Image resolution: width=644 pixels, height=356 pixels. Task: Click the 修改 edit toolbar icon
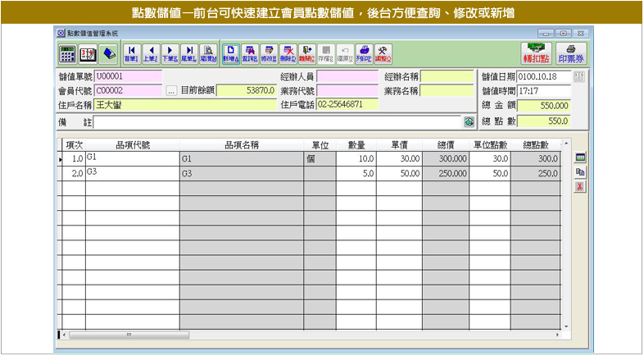coord(269,54)
